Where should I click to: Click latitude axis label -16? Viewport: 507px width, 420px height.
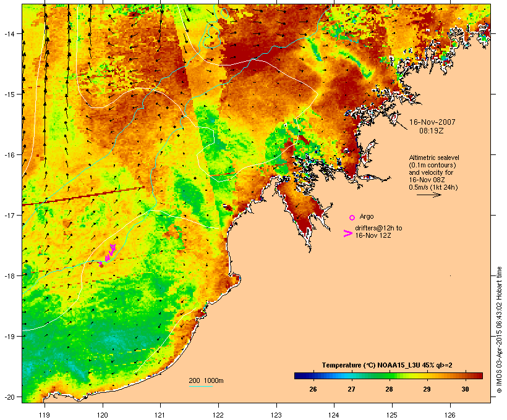(9, 155)
